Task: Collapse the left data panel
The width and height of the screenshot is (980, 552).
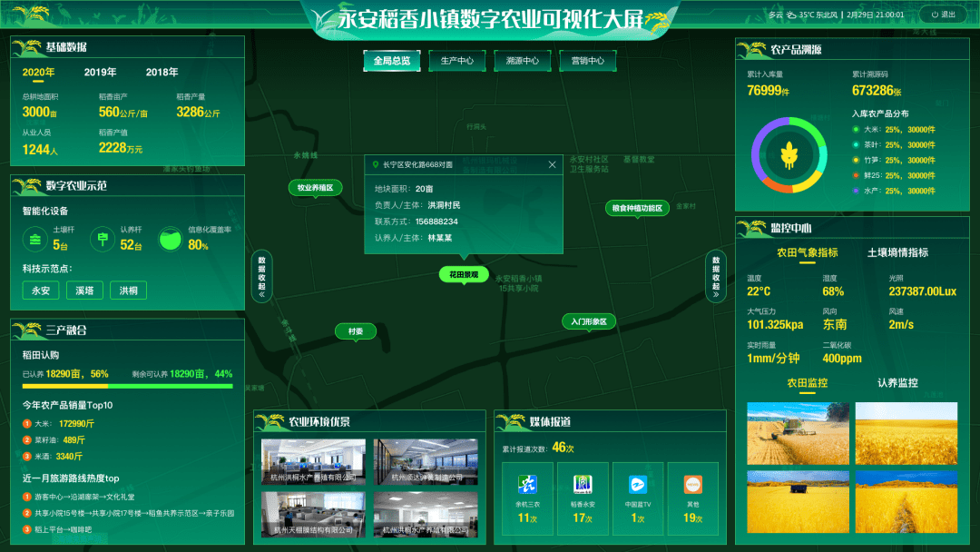Action: coord(261,276)
